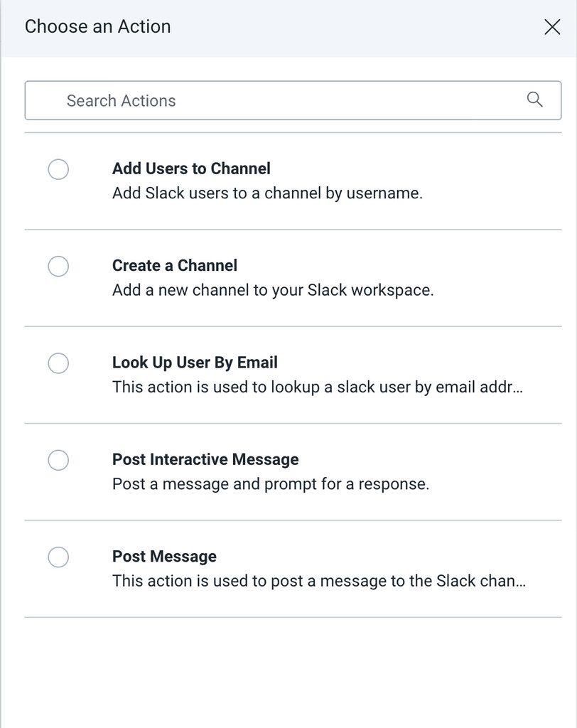The image size is (577, 728).
Task: Select the Add Users to Channel radio button
Action: tap(58, 170)
